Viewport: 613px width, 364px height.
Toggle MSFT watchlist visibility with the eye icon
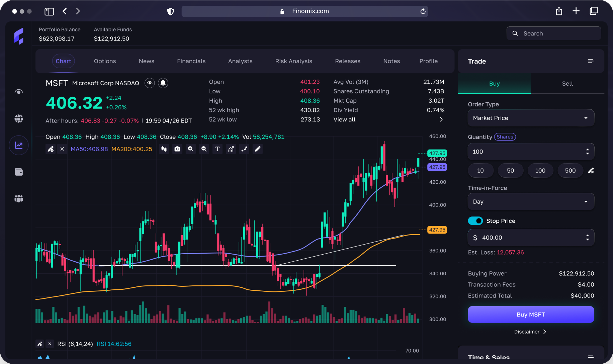(149, 83)
